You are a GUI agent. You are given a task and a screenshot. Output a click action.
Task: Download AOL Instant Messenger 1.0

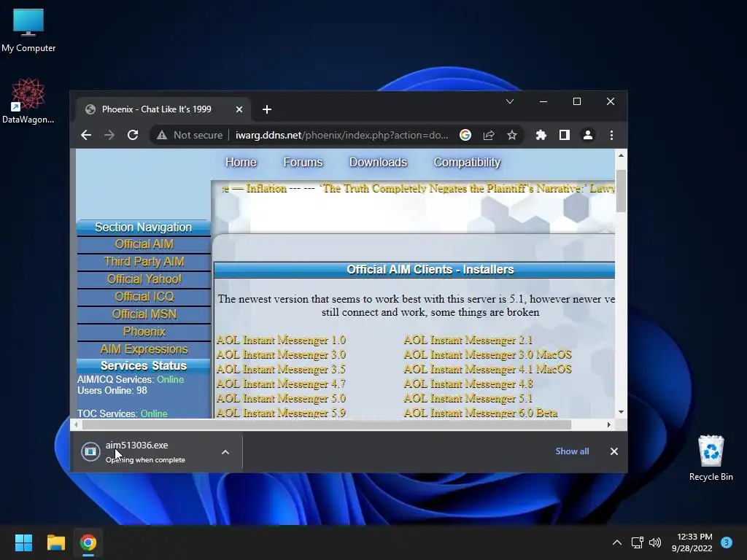pos(281,340)
